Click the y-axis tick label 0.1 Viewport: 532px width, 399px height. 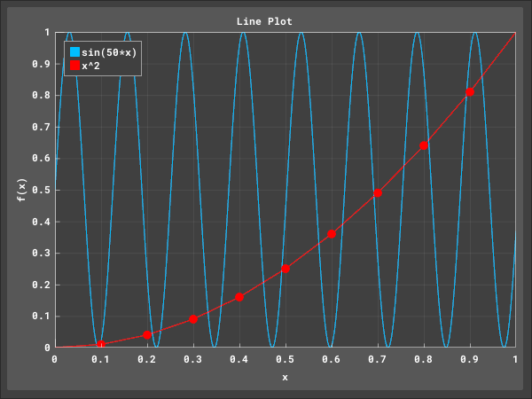pyautogui.click(x=41, y=316)
